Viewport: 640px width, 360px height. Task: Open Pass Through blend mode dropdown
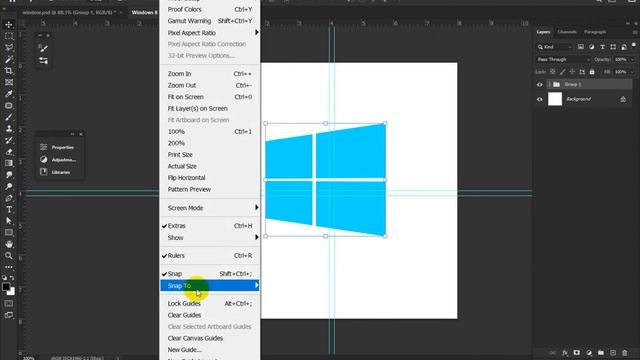tap(563, 60)
